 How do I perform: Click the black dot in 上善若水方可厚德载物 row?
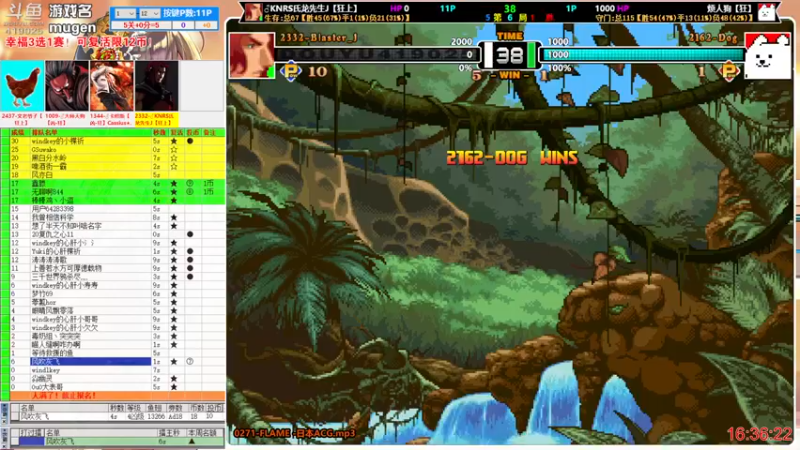190,268
